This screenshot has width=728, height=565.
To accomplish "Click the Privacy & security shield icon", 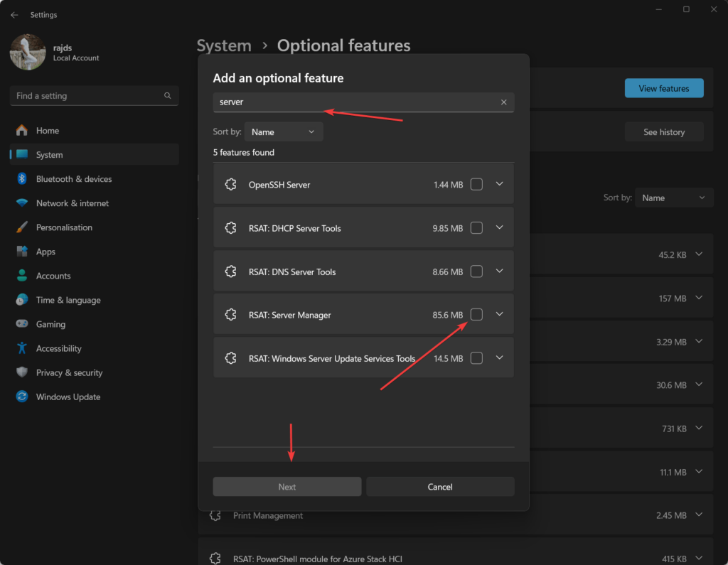I will click(x=22, y=372).
